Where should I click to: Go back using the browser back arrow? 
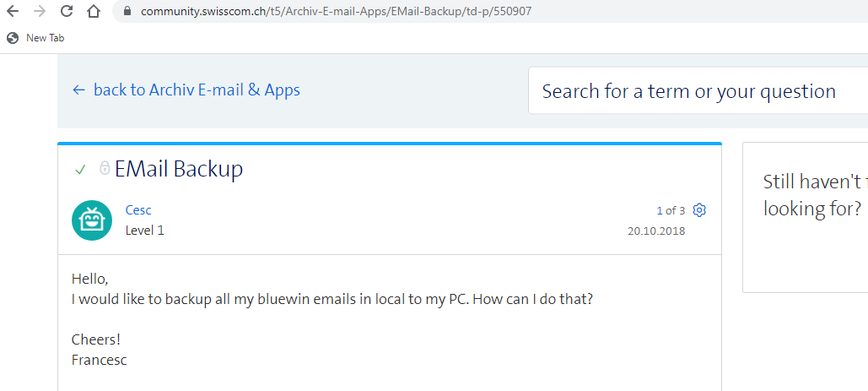tap(12, 11)
